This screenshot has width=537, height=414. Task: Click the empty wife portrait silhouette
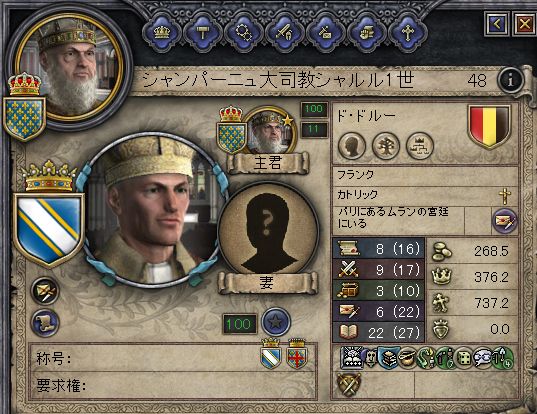(x=267, y=229)
